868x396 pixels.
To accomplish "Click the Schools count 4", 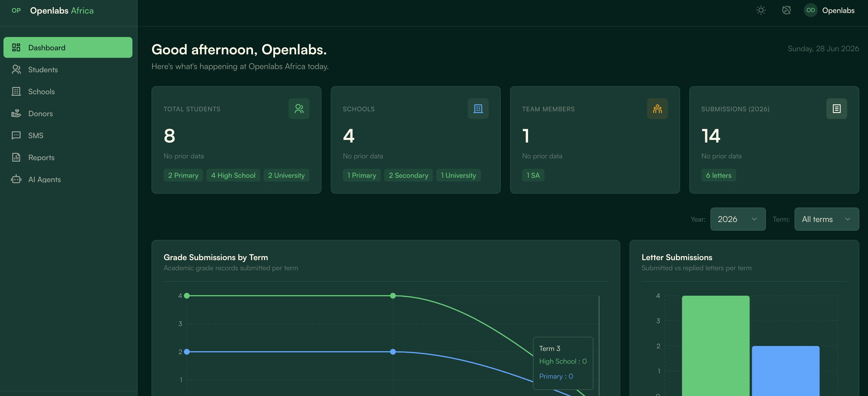I will point(349,136).
